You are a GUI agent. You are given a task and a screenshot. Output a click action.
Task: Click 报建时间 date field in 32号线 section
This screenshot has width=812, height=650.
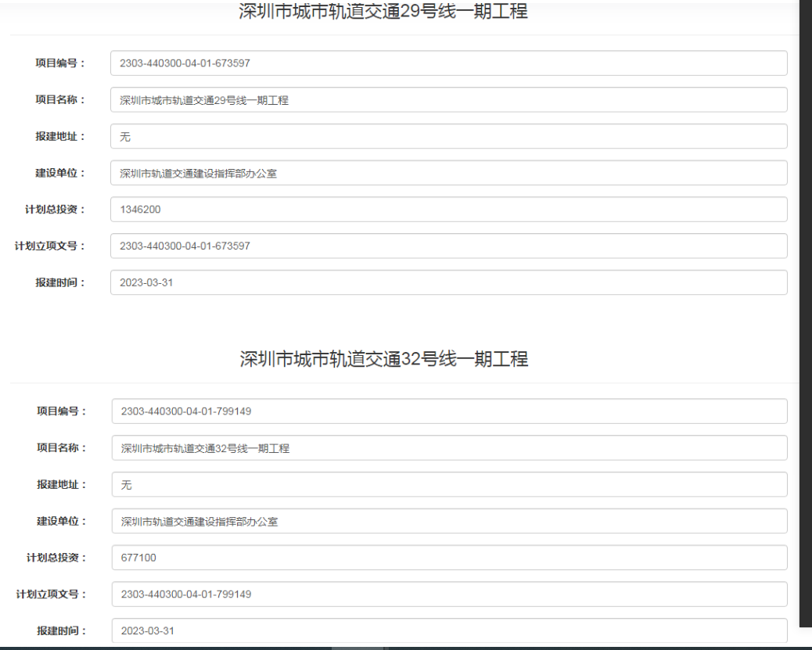pos(449,630)
